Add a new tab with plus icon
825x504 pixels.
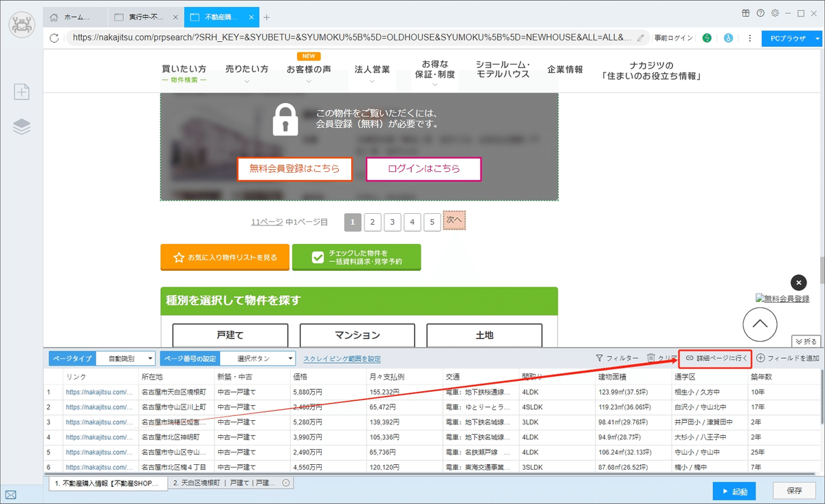[x=267, y=17]
